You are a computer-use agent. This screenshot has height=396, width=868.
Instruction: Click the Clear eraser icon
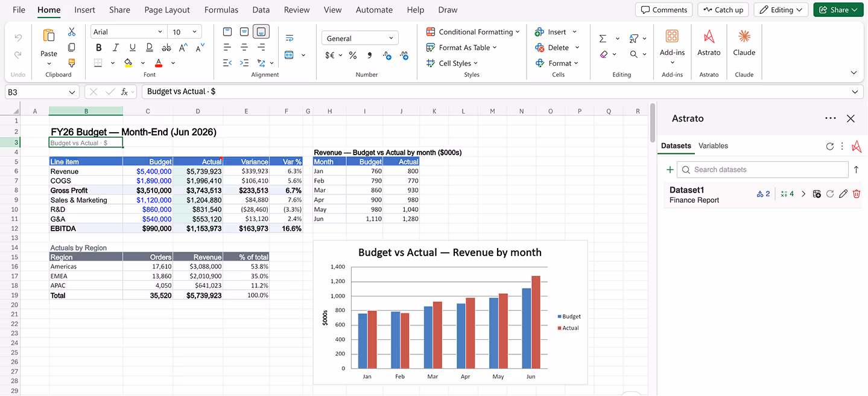604,54
